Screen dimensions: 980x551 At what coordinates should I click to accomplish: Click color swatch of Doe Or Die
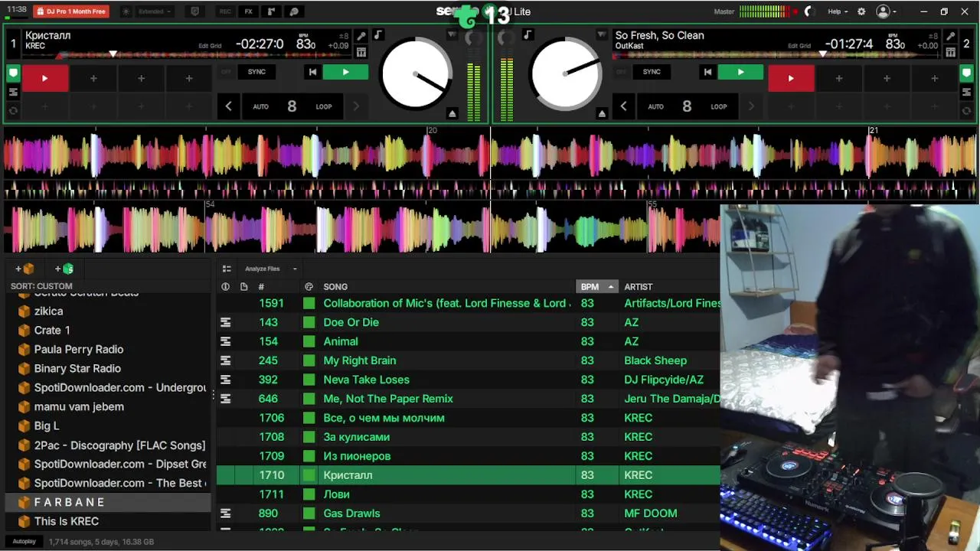309,322
